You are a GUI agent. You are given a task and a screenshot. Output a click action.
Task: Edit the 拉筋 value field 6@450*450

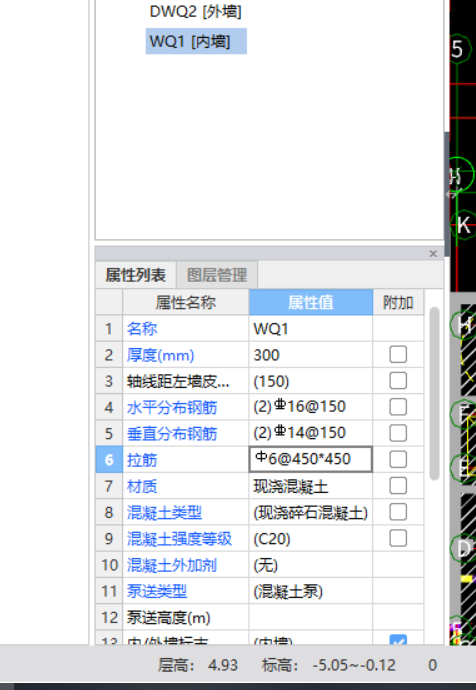311,459
